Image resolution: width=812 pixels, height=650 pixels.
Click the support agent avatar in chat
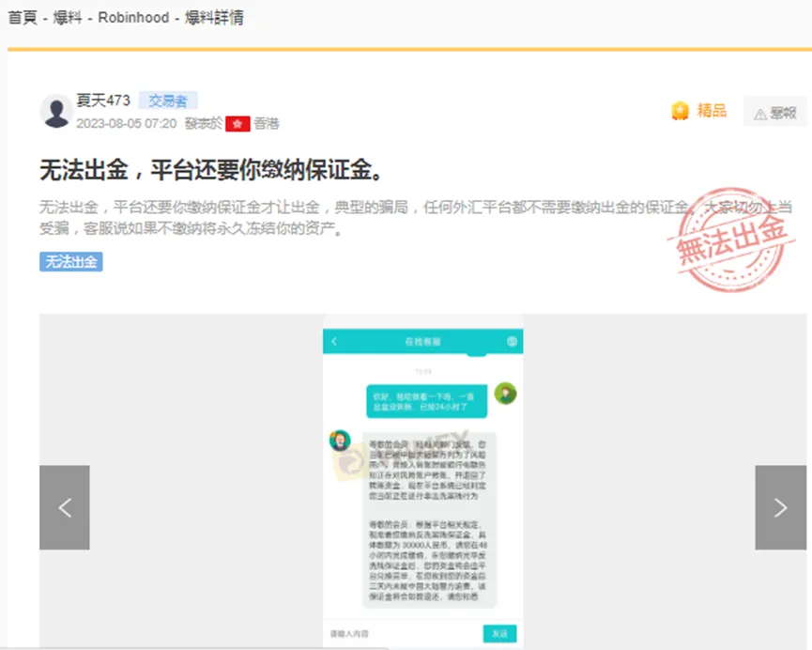(x=340, y=441)
